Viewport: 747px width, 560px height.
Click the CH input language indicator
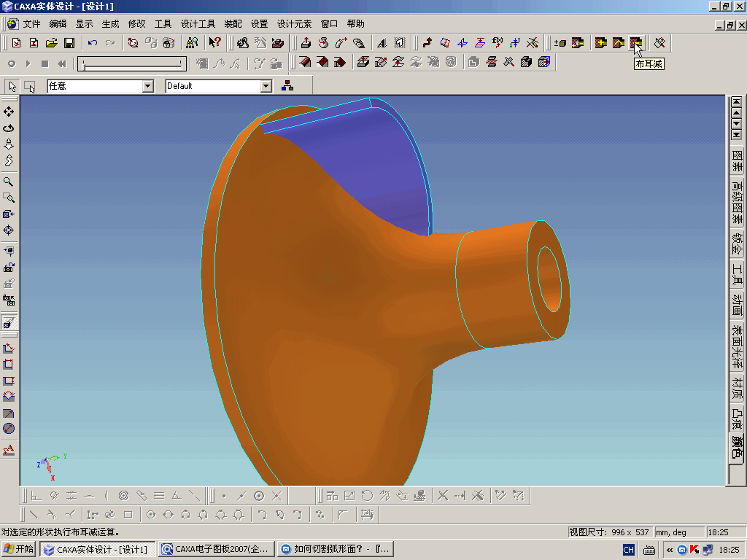[x=628, y=550]
